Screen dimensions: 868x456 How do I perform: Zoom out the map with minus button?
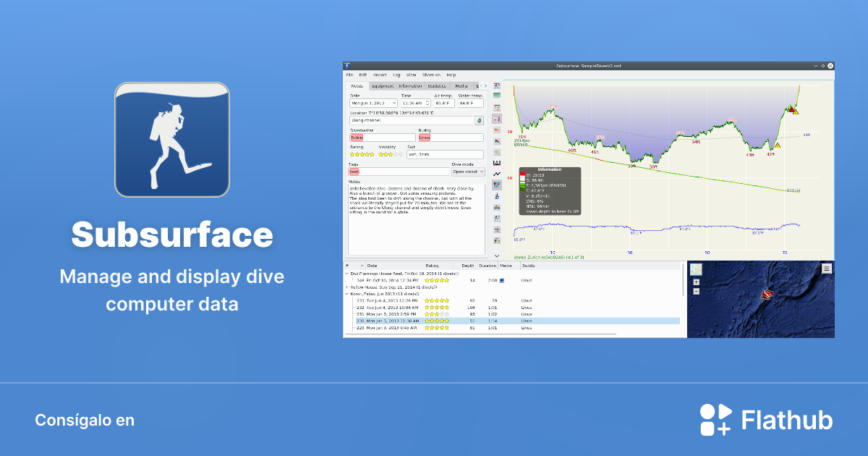click(696, 291)
